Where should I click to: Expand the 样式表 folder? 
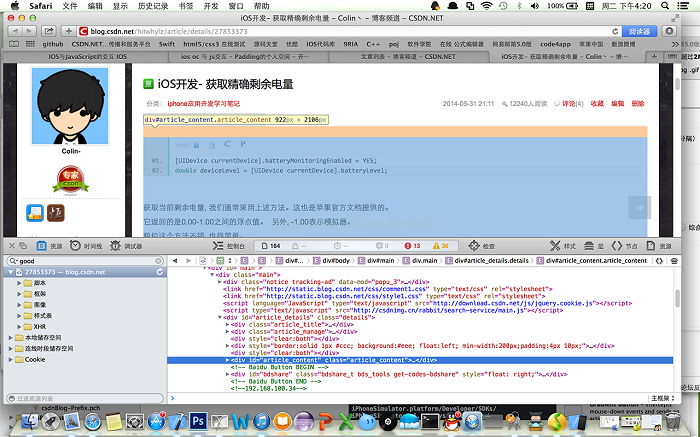pos(19,316)
